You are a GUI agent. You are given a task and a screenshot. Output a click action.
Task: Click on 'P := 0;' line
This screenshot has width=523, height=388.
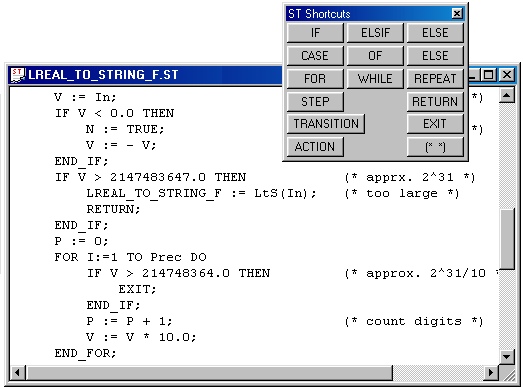click(81, 241)
